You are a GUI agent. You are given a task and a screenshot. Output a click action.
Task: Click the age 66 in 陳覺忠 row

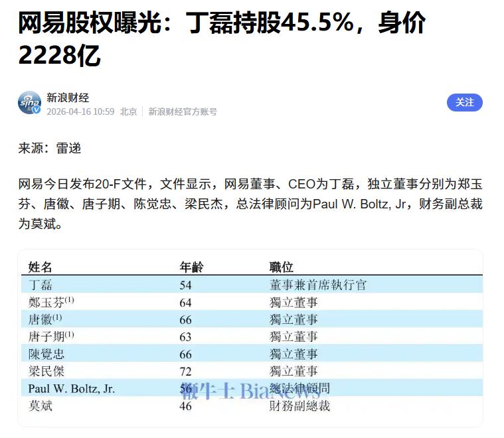185,354
